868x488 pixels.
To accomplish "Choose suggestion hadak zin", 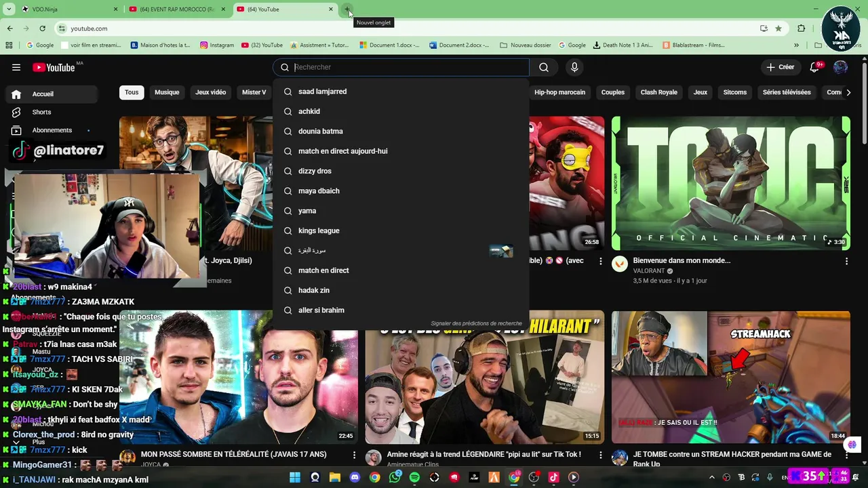I will pos(401,290).
